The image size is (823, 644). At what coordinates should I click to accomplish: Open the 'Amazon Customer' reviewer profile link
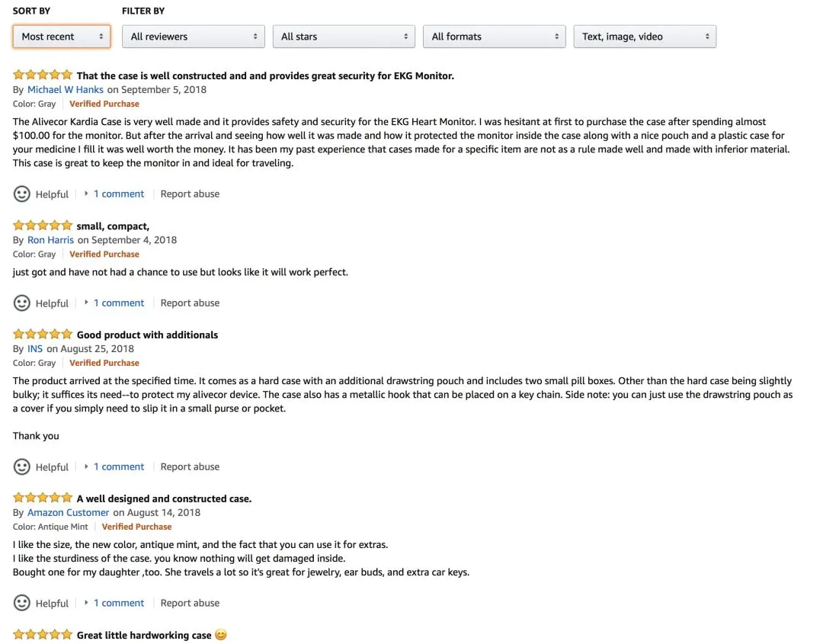(69, 513)
